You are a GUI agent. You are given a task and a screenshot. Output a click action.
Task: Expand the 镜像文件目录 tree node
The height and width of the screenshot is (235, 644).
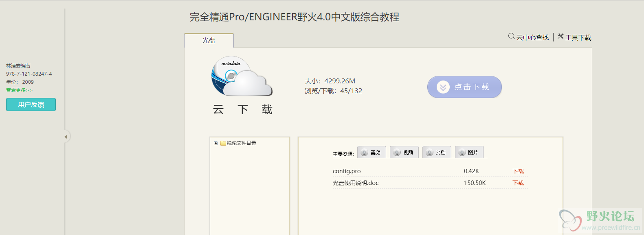(x=215, y=143)
